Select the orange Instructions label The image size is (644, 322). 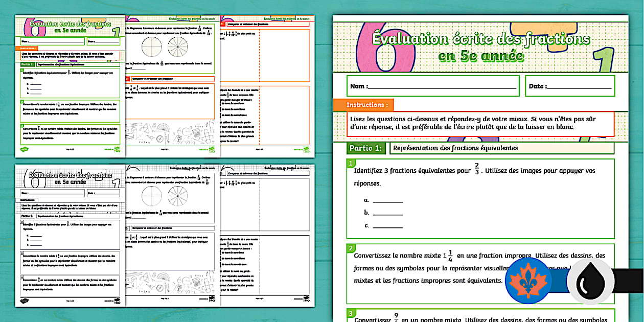click(363, 105)
